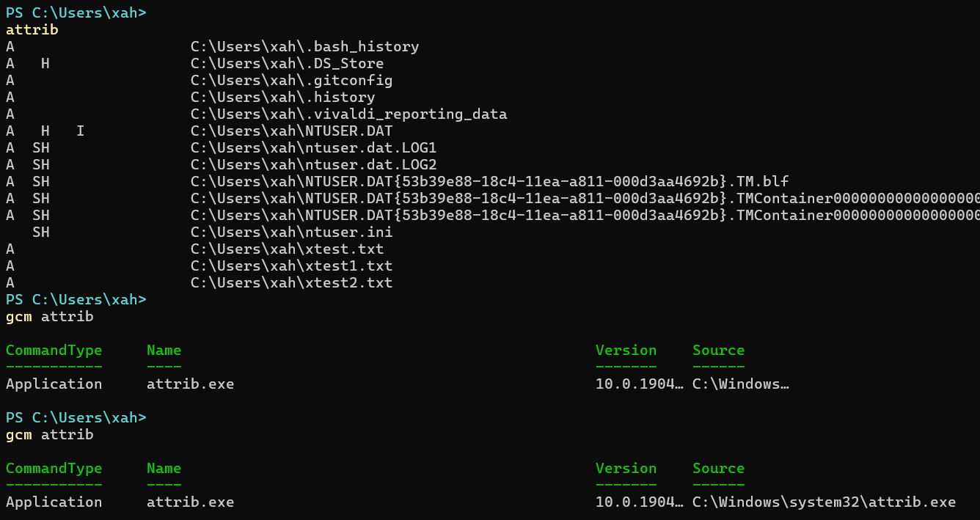This screenshot has width=980, height=520.
Task: Click the xtest.txt file path
Action: [x=287, y=249]
